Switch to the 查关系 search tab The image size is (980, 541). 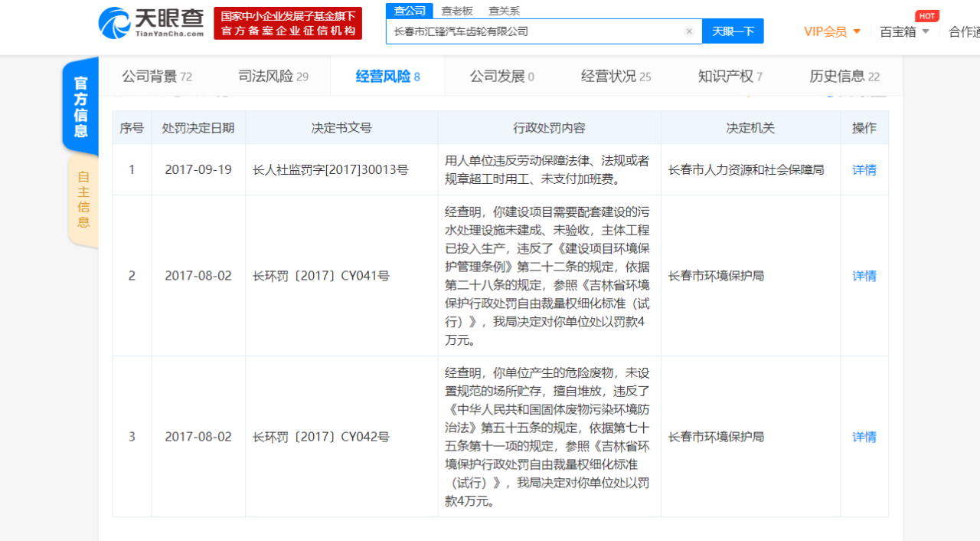point(505,11)
